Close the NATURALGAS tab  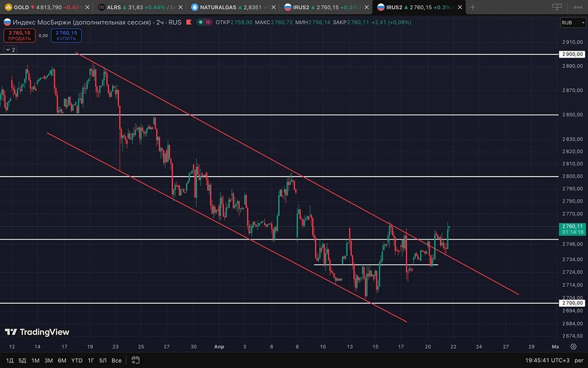pos(274,7)
